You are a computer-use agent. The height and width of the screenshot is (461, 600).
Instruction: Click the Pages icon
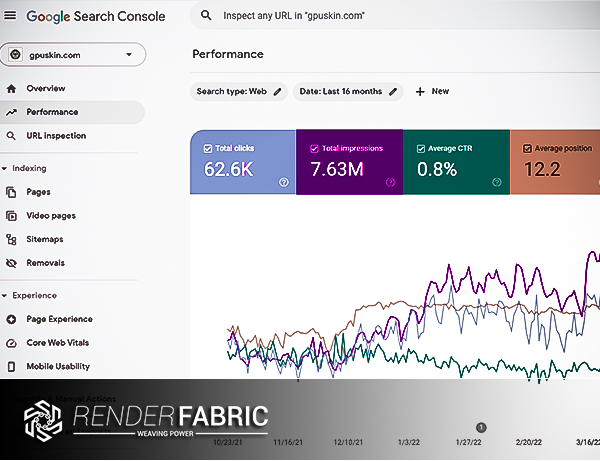click(11, 192)
